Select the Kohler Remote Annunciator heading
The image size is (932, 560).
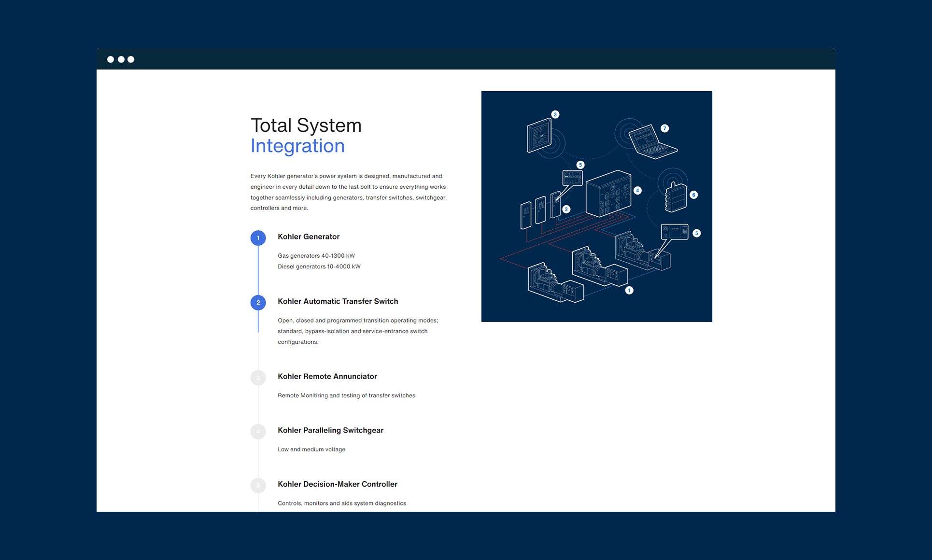click(x=327, y=376)
